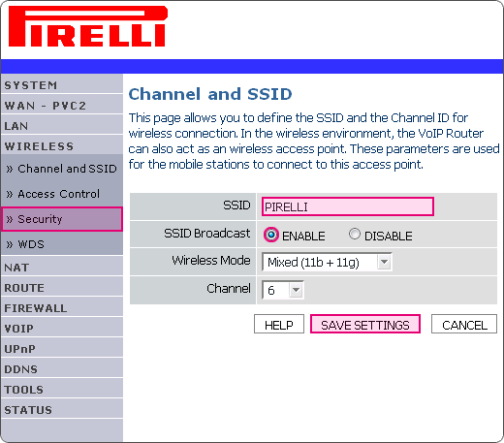The height and width of the screenshot is (443, 504).
Task: Open the LAN menu section
Action: click(62, 126)
